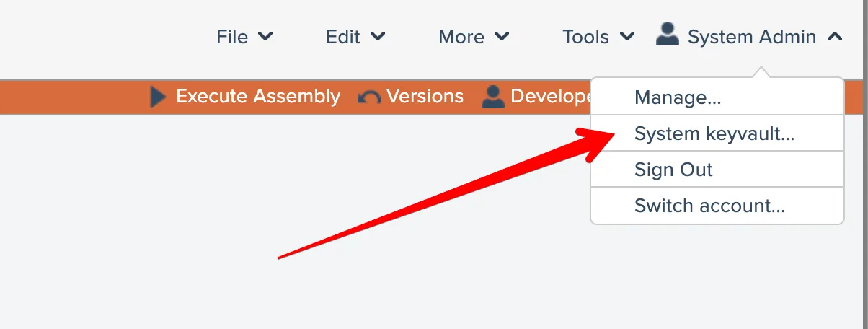The height and width of the screenshot is (329, 868).
Task: Select Switch account... option
Action: click(709, 206)
